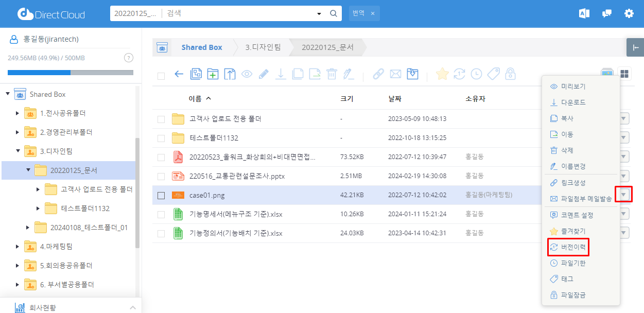Open the chat messages icon in header
This screenshot has height=313, width=644.
tap(607, 13)
